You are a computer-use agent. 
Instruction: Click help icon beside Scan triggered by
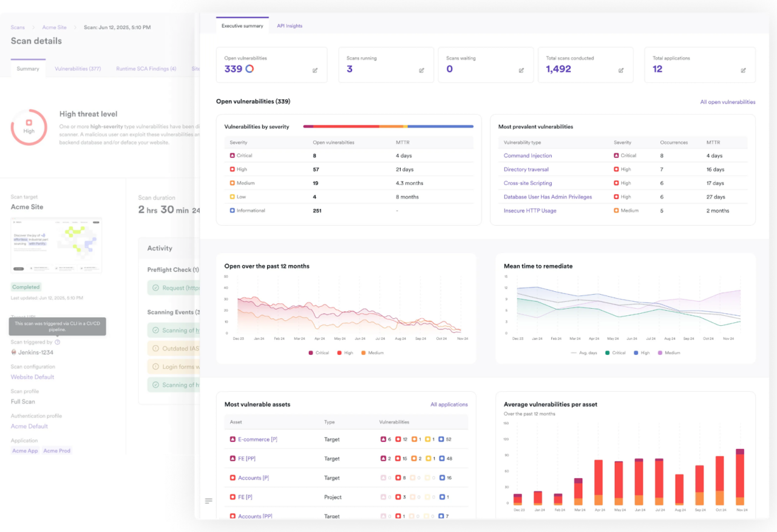point(57,342)
